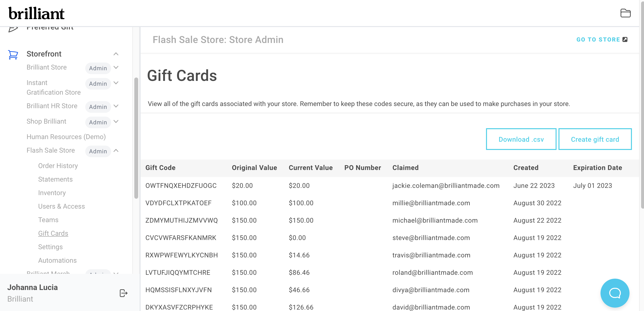Select Flash Sale Store in sidebar
Image resolution: width=644 pixels, height=311 pixels.
50,150
